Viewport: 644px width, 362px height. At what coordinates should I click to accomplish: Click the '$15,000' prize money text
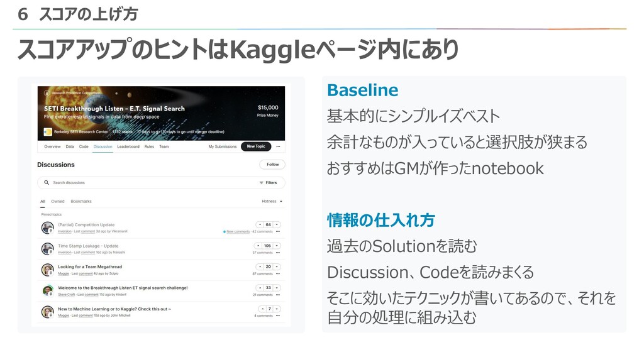coord(268,107)
